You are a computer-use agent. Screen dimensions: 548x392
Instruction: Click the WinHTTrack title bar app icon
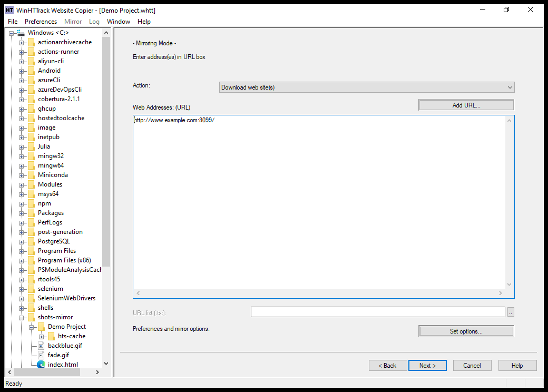point(9,10)
